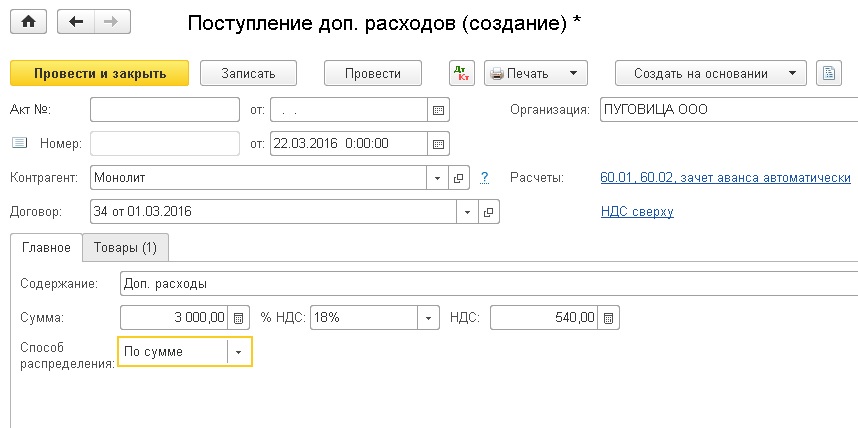Open calculator for НДС amount field
This screenshot has height=428, width=858.
(608, 317)
